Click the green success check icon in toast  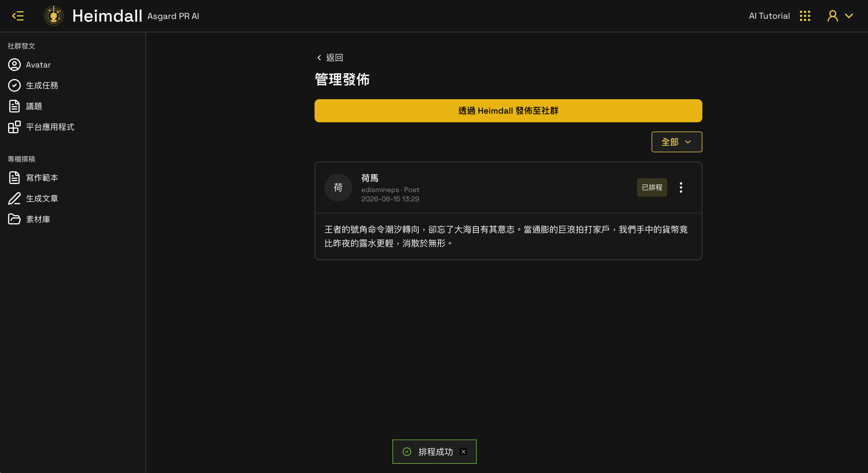tap(407, 451)
